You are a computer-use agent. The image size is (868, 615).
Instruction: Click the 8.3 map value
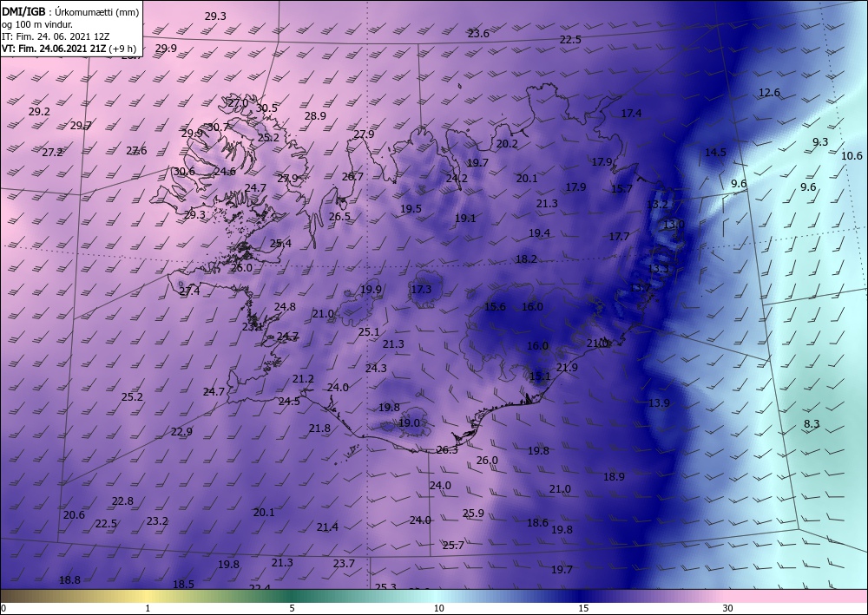pyautogui.click(x=812, y=424)
